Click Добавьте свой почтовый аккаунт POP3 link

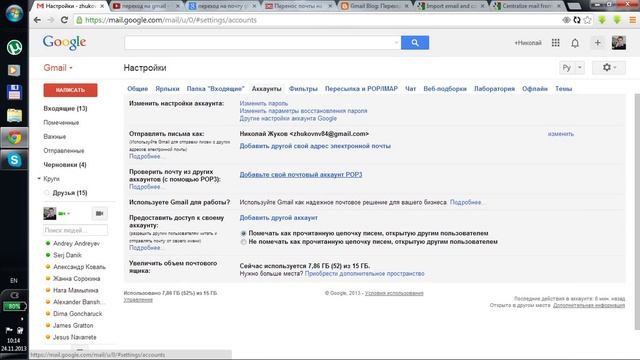(301, 175)
